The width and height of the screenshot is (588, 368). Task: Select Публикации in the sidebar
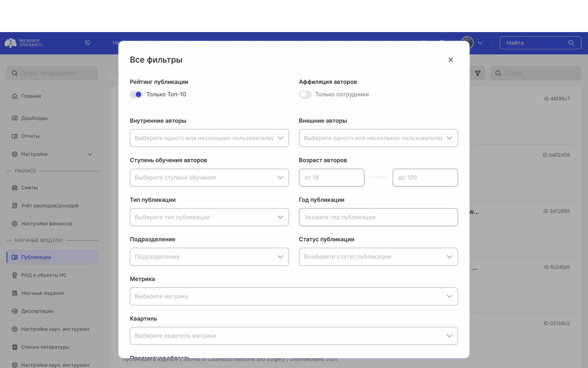[52, 257]
